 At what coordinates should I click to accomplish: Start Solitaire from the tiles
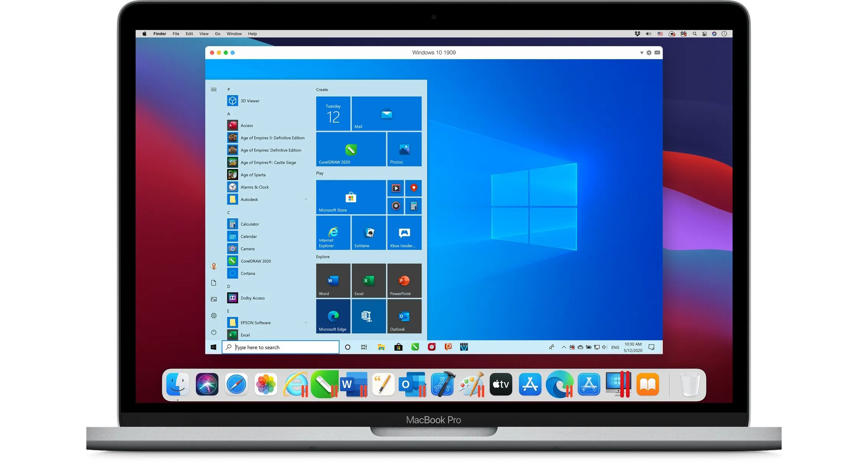pos(368,233)
